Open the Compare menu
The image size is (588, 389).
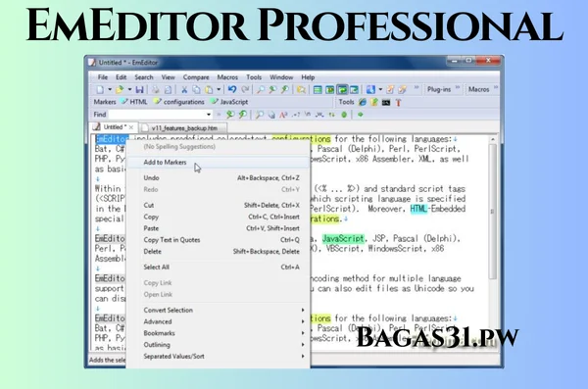(x=196, y=77)
